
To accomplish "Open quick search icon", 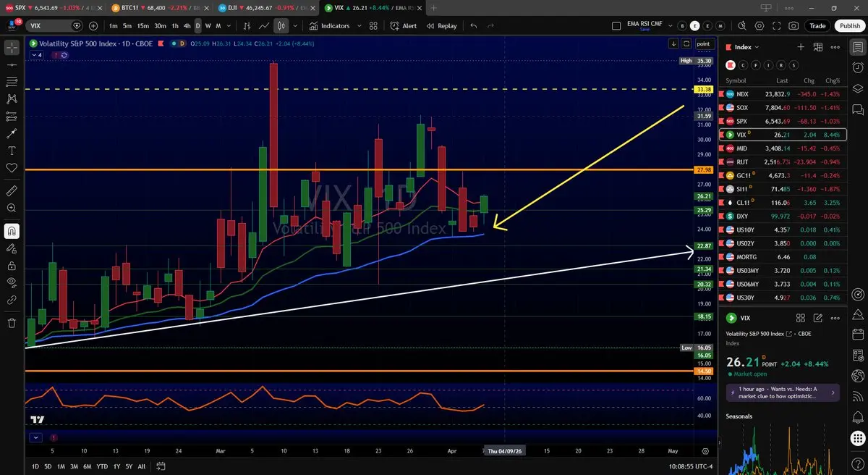I will click(x=744, y=26).
